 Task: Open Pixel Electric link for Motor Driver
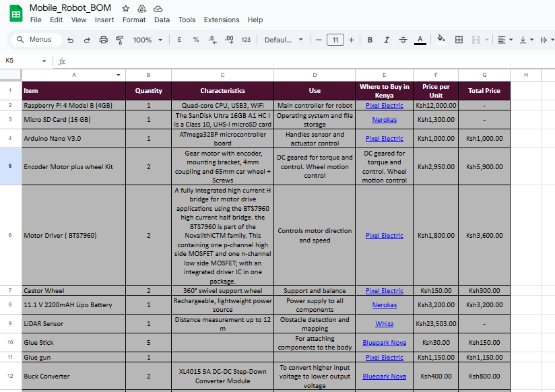coord(385,236)
